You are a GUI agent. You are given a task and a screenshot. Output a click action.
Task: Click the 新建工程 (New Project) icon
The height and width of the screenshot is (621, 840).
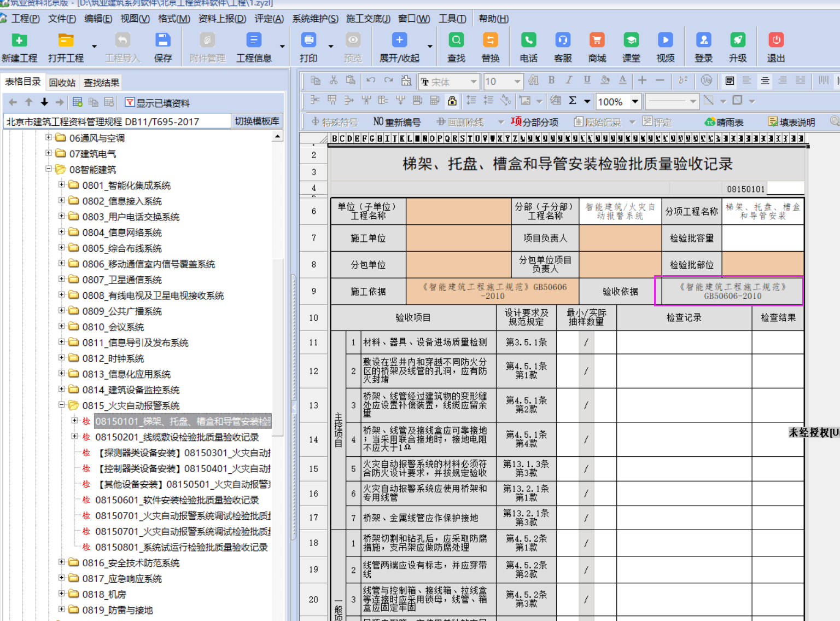click(x=19, y=41)
